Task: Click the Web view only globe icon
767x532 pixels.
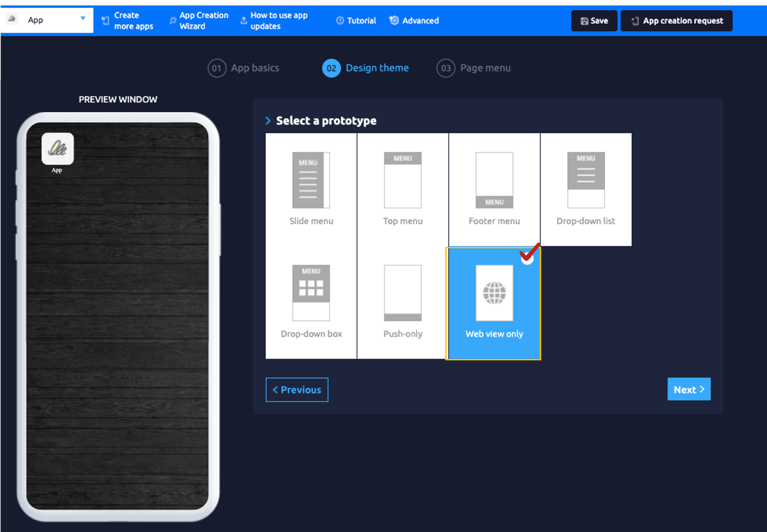Action: 494,293
